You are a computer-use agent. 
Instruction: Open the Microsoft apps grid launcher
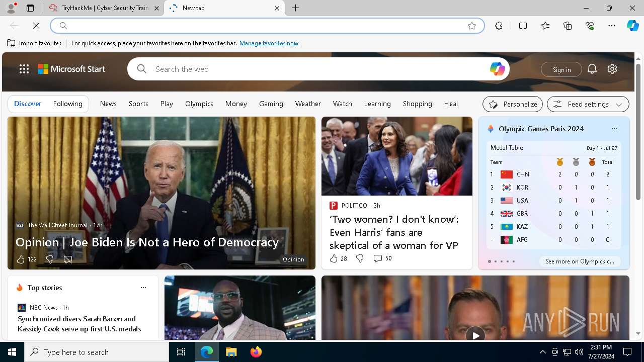[x=24, y=69]
